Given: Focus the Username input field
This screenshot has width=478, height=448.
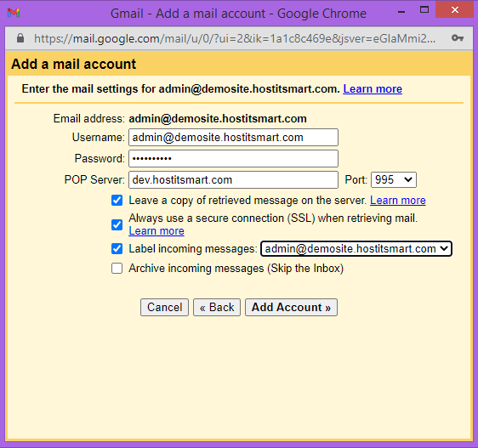Looking at the screenshot, I should (x=233, y=137).
